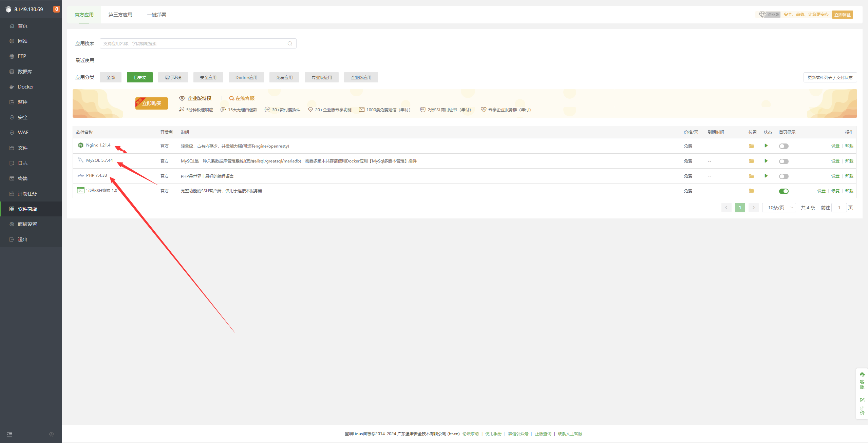
Task: Click gear icon at sidebar bottom
Action: pos(52,434)
